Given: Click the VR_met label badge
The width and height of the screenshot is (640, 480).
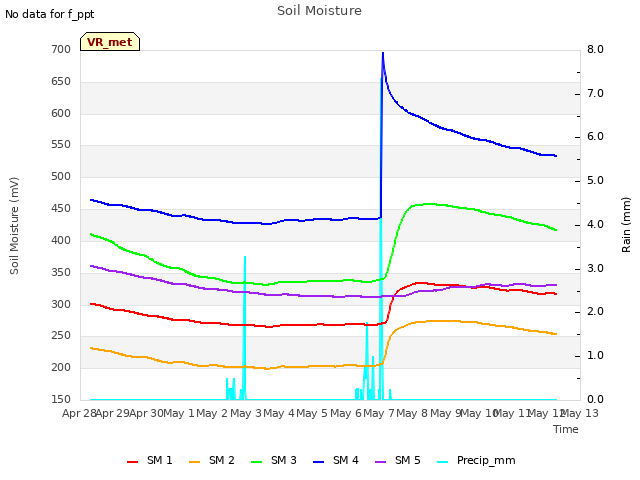Looking at the screenshot, I should [110, 42].
